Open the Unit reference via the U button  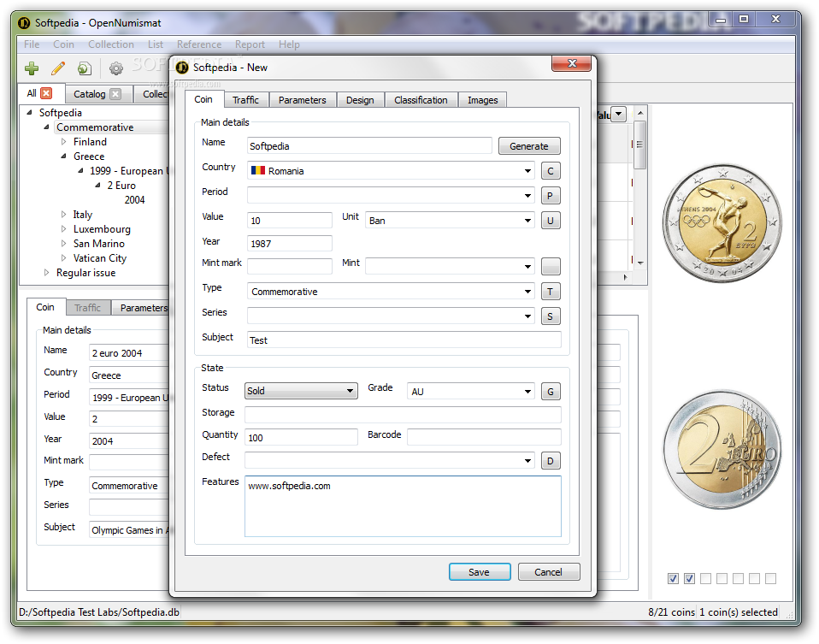click(550, 221)
